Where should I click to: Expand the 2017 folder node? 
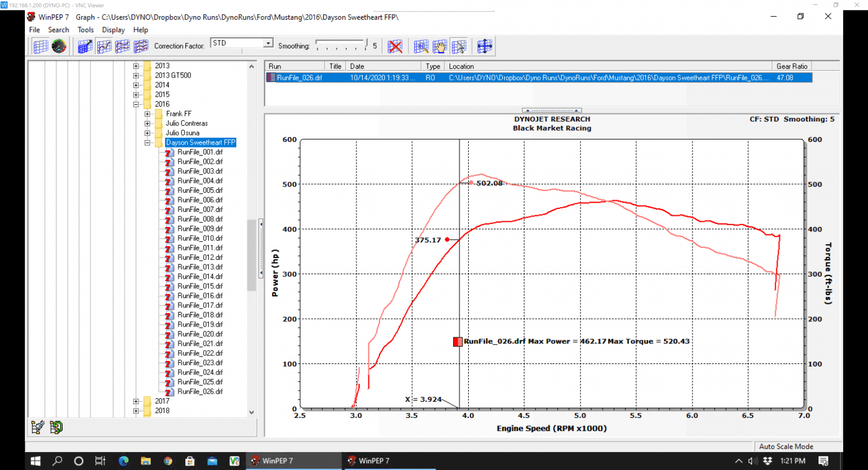[x=136, y=401]
